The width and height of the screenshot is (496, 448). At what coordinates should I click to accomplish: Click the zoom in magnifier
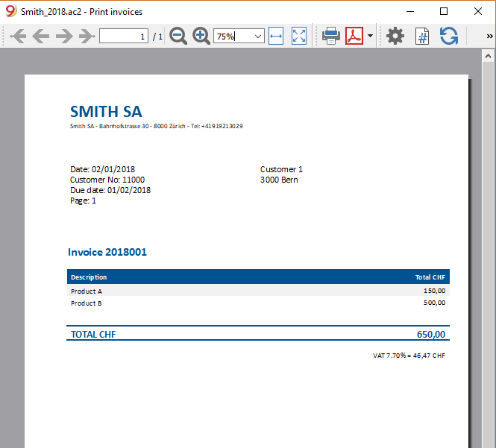pos(201,36)
